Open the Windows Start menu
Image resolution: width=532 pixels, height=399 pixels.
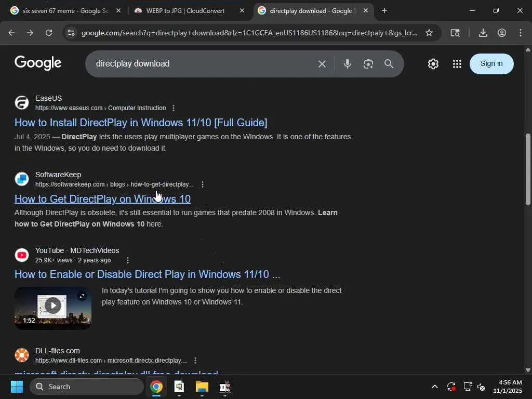17,387
